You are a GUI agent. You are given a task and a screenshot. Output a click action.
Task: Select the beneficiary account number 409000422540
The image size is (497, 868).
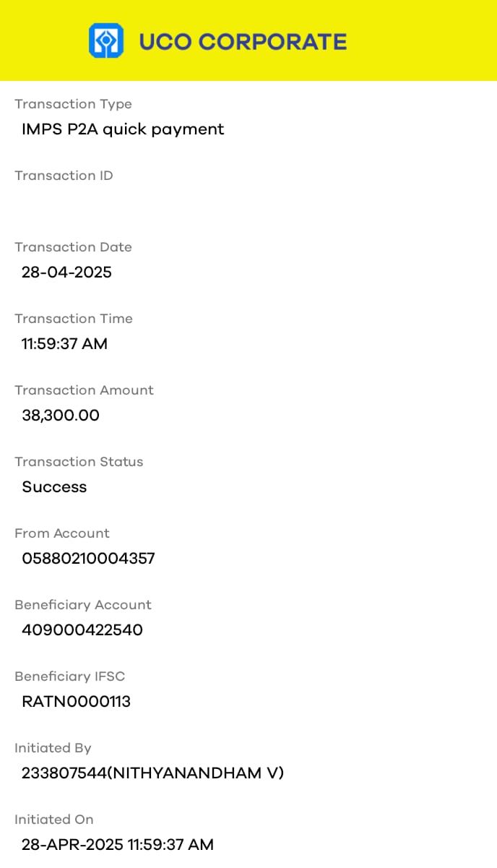[x=82, y=630]
